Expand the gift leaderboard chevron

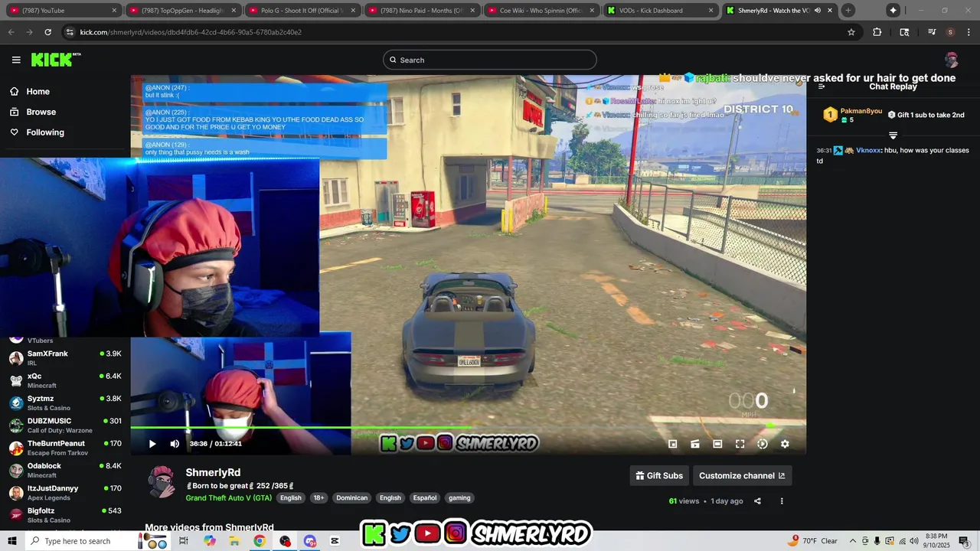893,135
